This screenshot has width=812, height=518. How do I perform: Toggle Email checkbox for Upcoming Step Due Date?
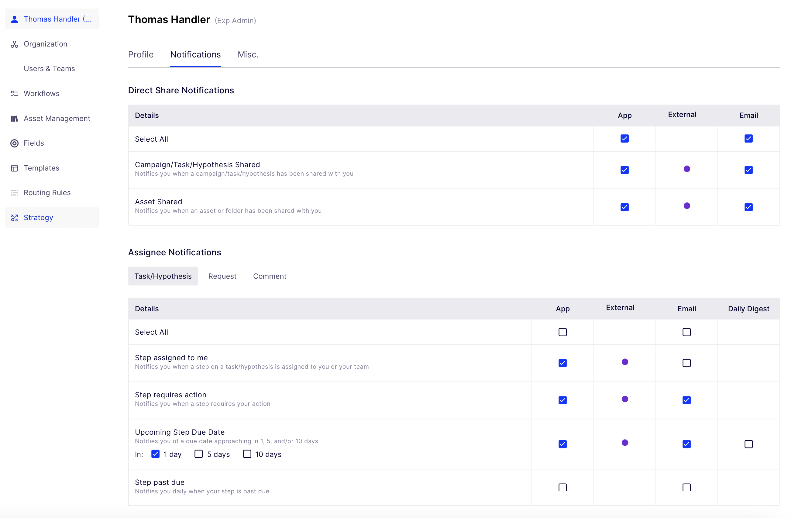686,444
